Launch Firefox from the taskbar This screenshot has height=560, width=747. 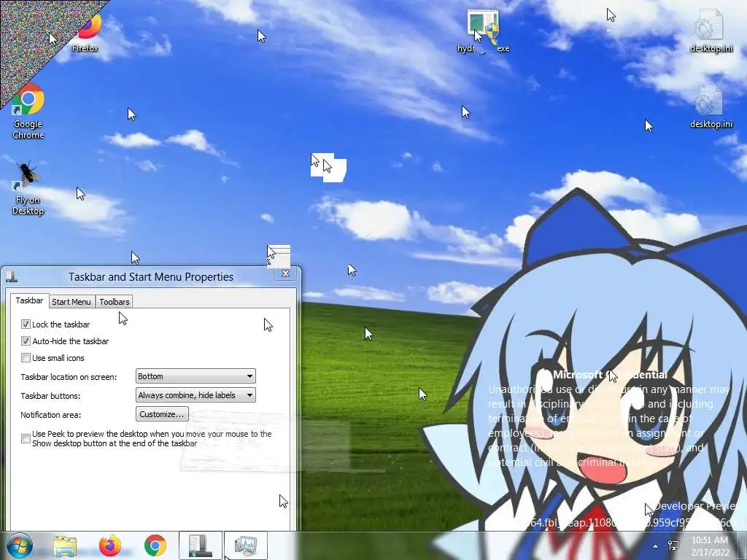click(110, 545)
